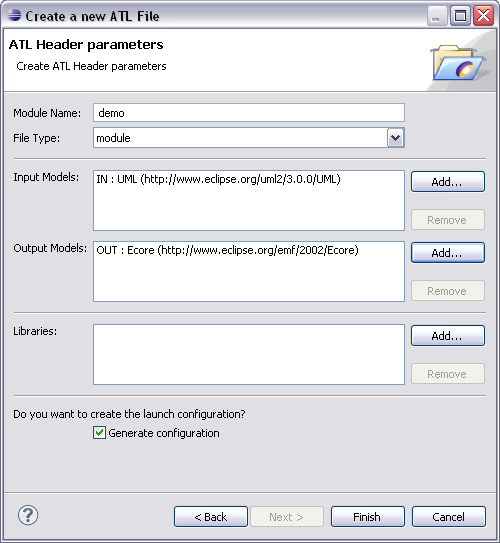The height and width of the screenshot is (543, 500).
Task: Close the ATL File dialog
Action: point(483,16)
